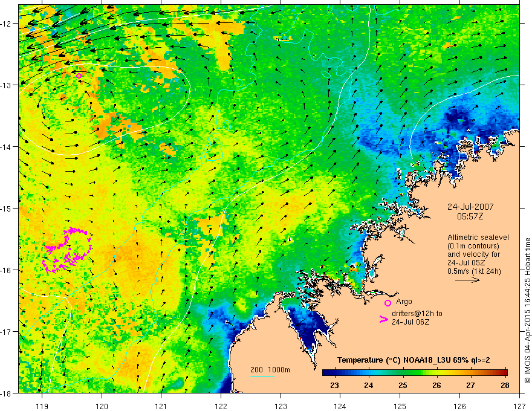Click the 'drifters@12h to' legend text
This screenshot has height=411, width=532.
pos(417,314)
